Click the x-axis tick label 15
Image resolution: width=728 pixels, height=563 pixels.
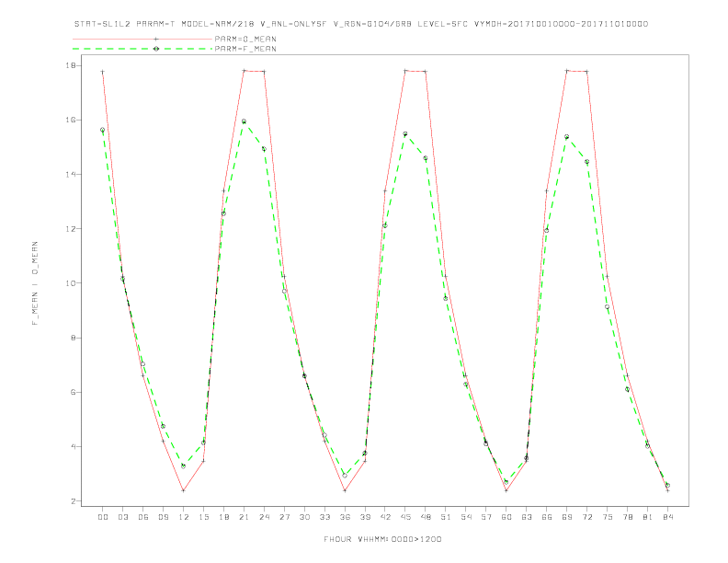203,517
